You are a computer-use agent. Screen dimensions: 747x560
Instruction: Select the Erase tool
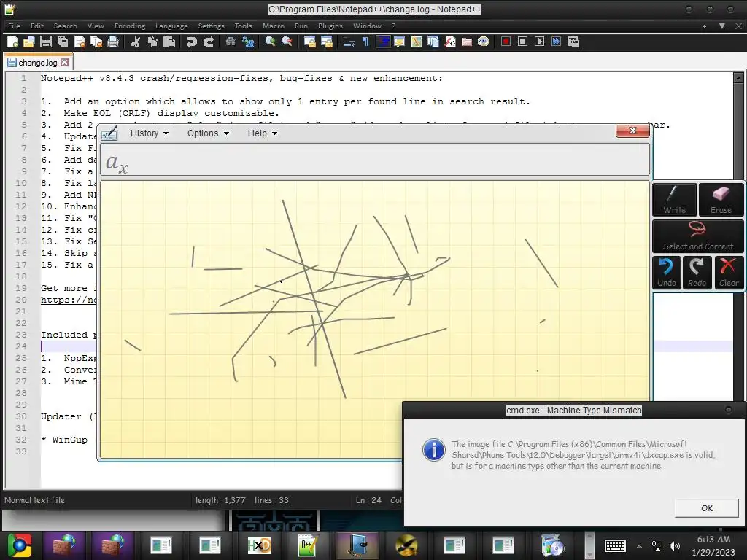721,200
